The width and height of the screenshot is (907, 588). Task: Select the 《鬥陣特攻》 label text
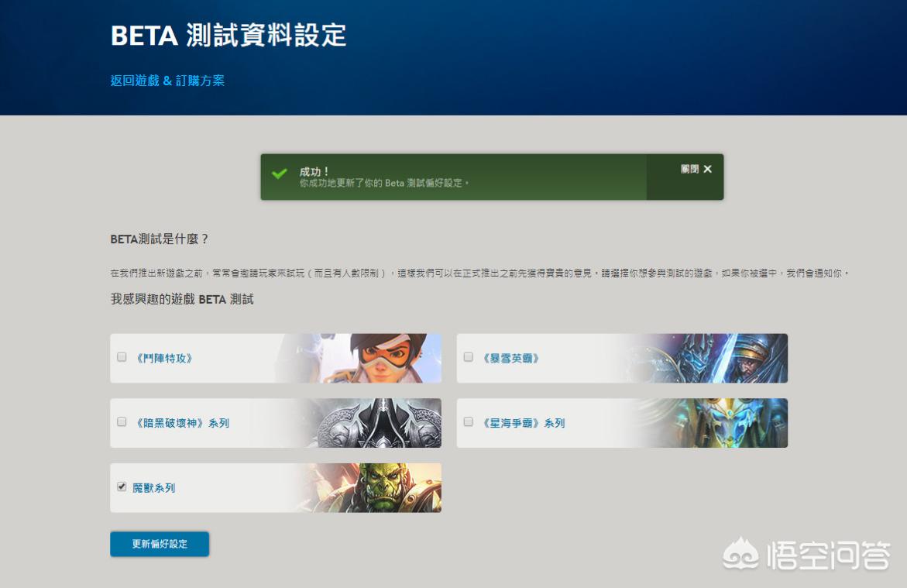[x=164, y=358]
